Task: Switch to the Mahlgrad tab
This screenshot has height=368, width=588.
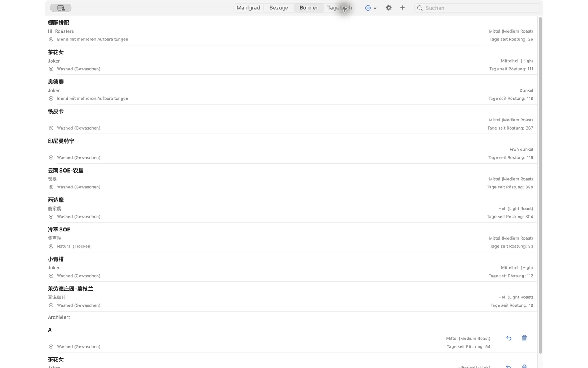Action: (x=248, y=8)
